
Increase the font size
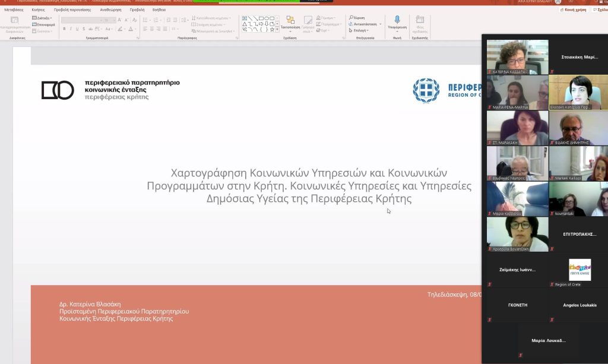119,20
